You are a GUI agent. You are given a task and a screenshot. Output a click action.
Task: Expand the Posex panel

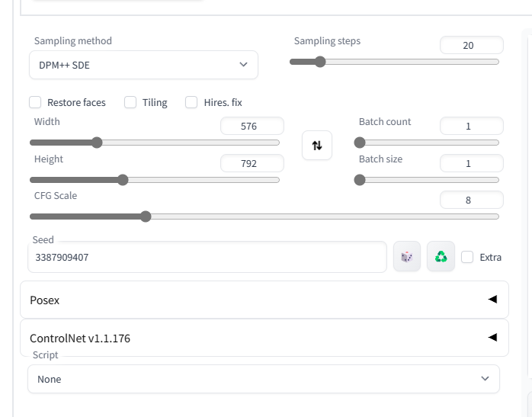(x=264, y=300)
